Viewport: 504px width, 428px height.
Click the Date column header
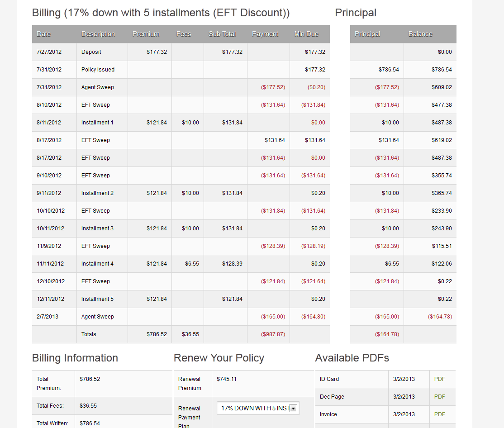pos(44,34)
